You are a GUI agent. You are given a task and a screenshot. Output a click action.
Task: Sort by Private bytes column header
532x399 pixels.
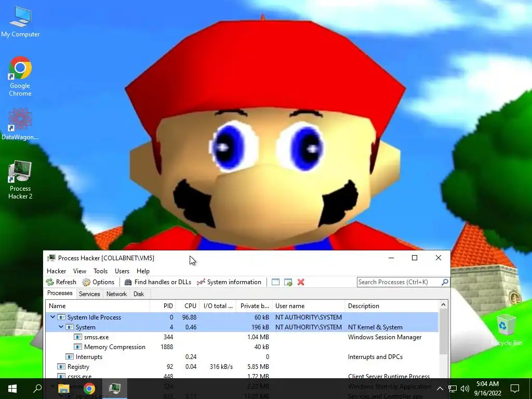tap(254, 305)
